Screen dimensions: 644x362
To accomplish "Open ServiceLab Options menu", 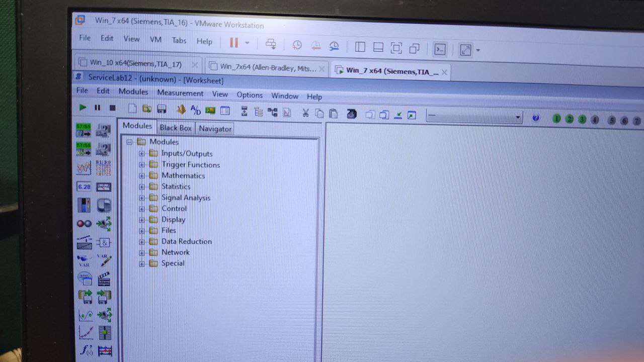I will tap(250, 95).
